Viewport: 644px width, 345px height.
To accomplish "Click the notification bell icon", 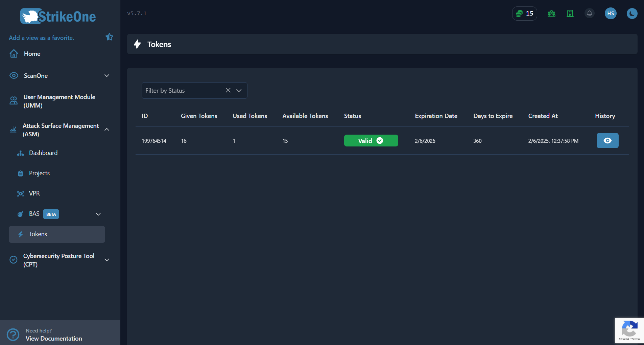I will tap(589, 13).
